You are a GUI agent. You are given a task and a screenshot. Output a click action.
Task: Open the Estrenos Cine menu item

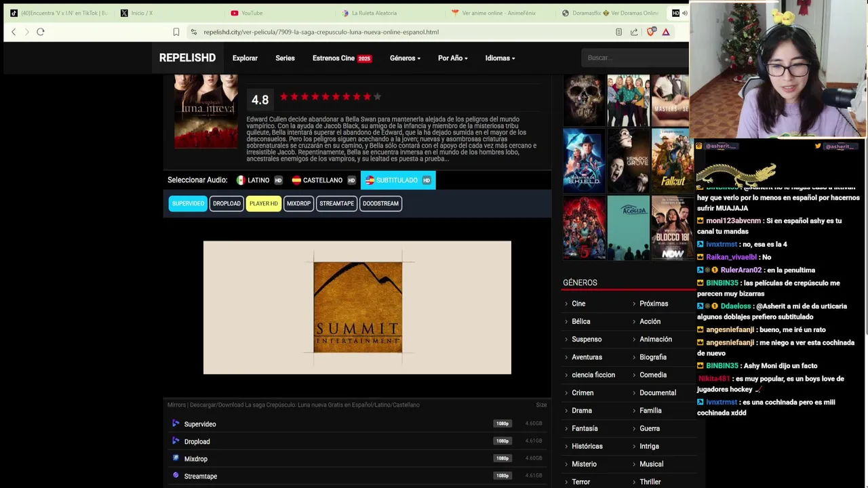[342, 58]
